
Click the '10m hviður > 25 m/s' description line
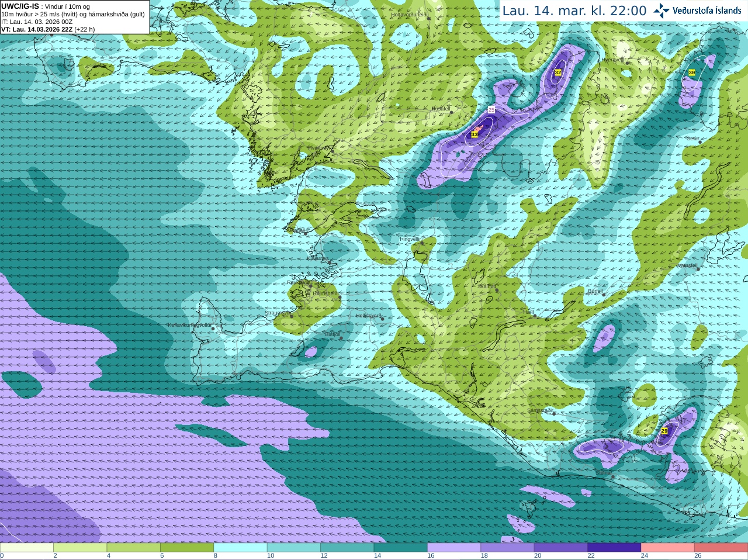pos(73,14)
